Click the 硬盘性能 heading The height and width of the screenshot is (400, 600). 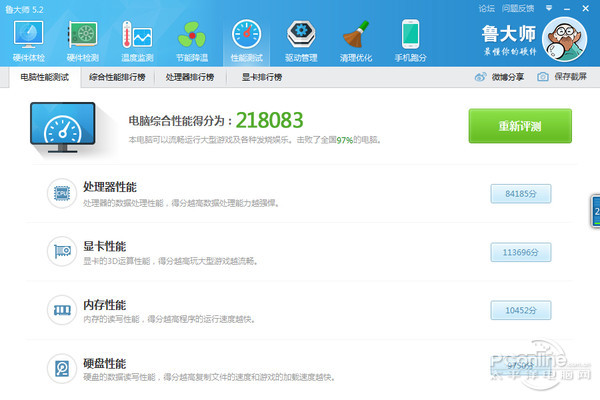[x=104, y=363]
